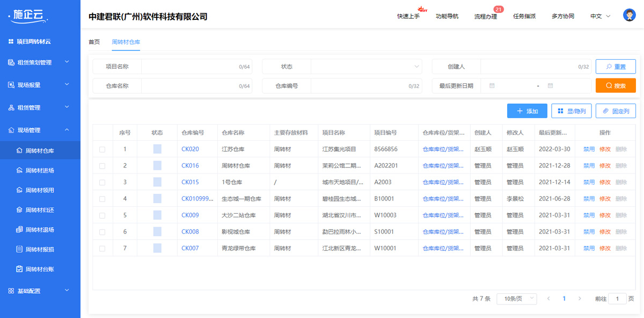The image size is (644, 318).
Task: Click the start date calendar icon
Action: pyautogui.click(x=492, y=86)
